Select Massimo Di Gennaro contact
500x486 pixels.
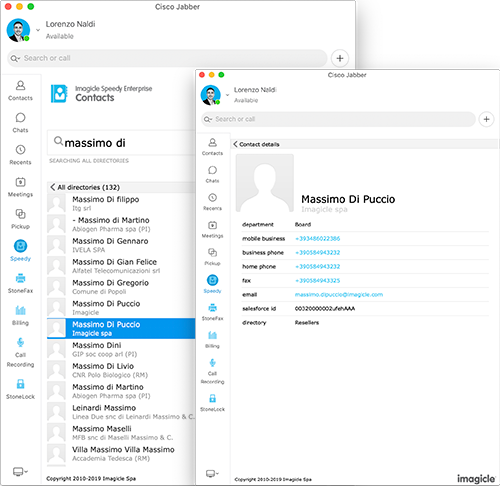coord(121,245)
